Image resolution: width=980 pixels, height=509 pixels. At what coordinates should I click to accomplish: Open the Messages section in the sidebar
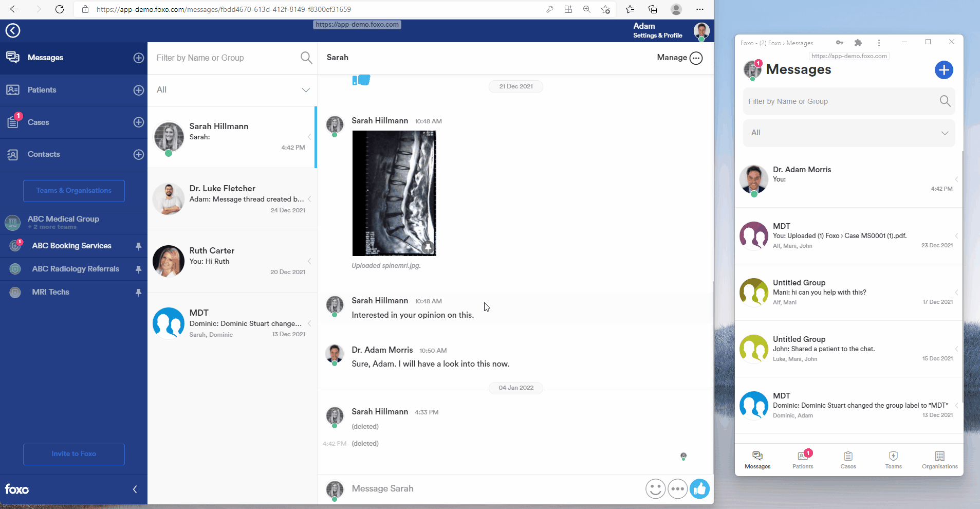[x=46, y=58]
